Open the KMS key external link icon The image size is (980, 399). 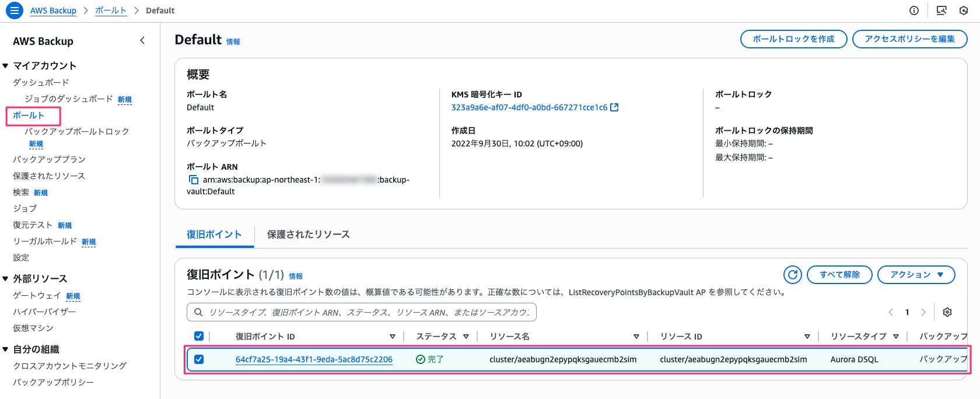[x=614, y=107]
